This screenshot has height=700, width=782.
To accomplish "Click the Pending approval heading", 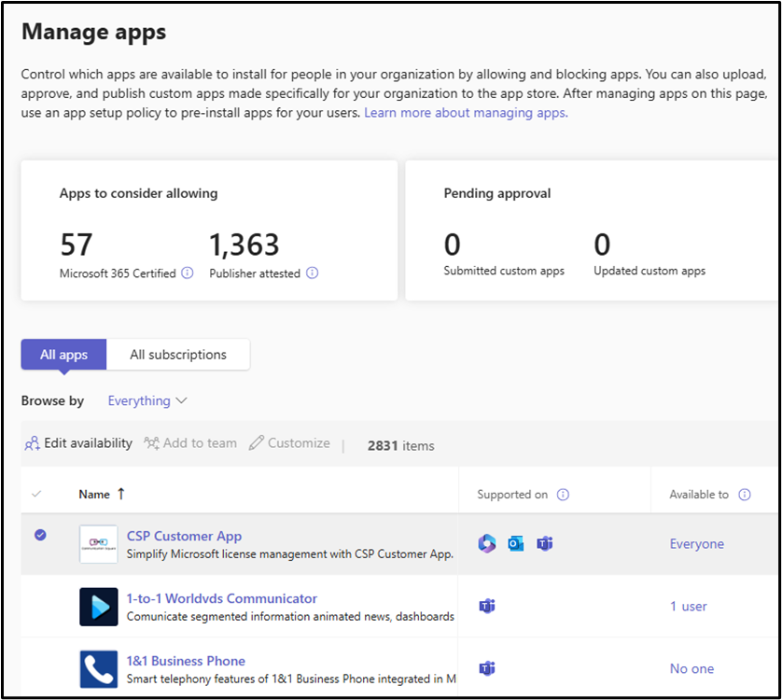I will pyautogui.click(x=497, y=193).
